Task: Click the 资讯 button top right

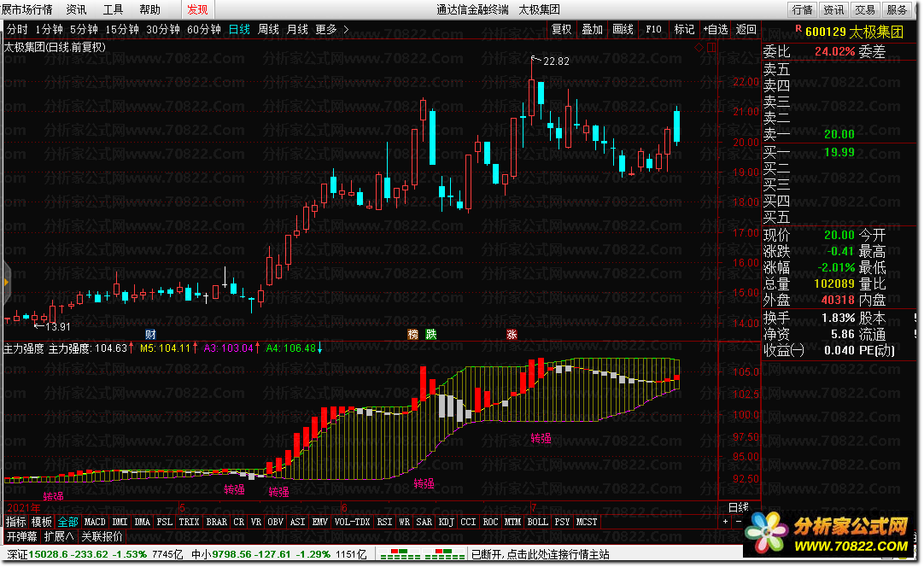Action: click(833, 9)
